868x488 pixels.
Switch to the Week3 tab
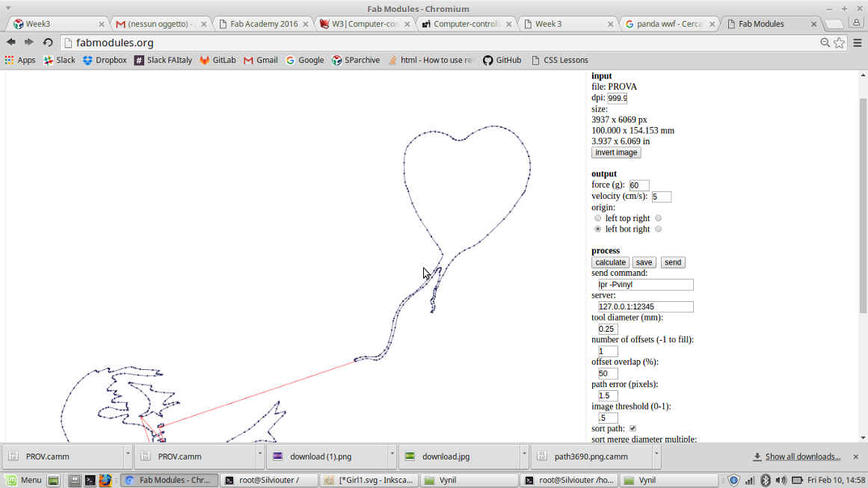tap(58, 24)
